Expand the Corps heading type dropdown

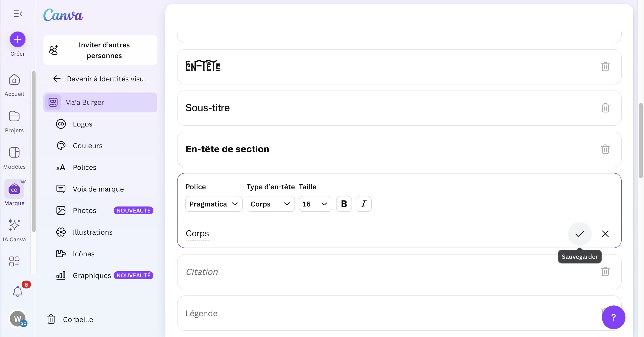271,204
